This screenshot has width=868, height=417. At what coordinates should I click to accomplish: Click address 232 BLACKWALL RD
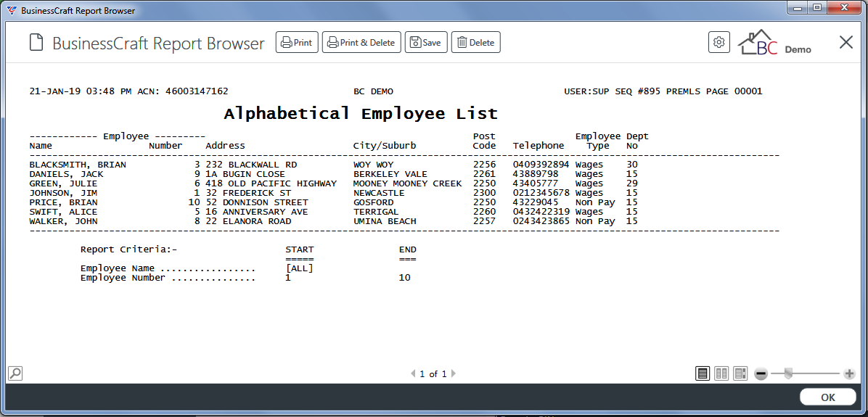pos(252,165)
